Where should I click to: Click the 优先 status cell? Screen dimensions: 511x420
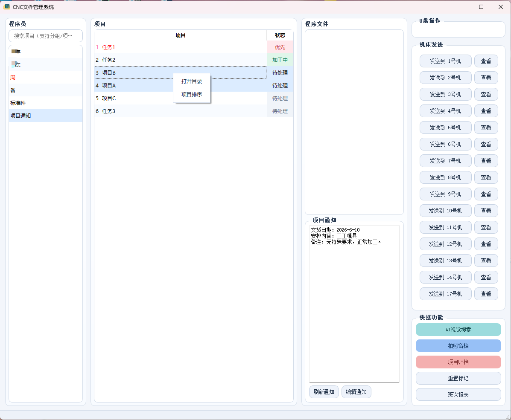point(280,47)
